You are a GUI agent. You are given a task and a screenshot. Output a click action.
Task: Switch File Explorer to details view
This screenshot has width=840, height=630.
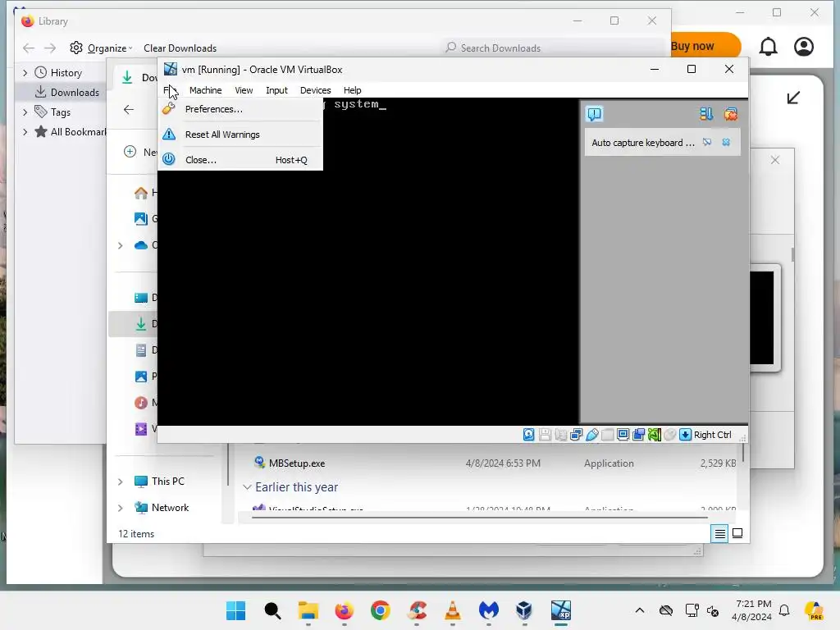coord(719,533)
